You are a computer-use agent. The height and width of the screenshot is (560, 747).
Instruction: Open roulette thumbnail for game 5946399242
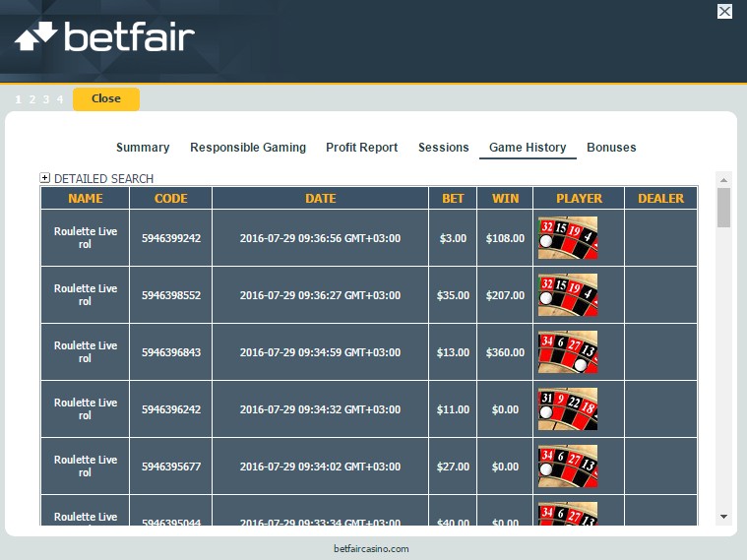tap(567, 238)
